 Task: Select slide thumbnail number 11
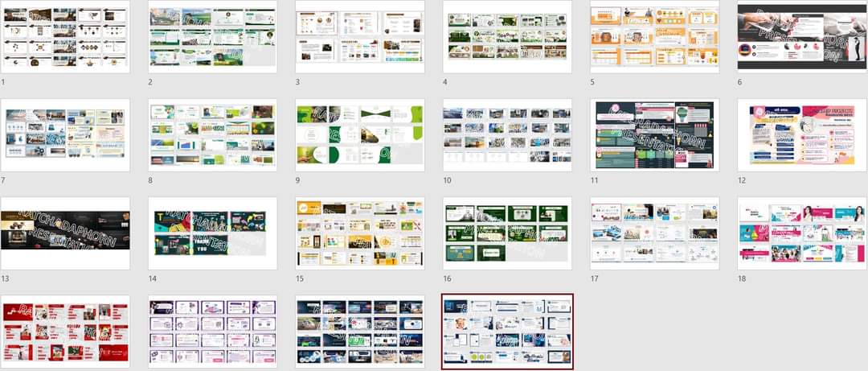[x=655, y=134]
